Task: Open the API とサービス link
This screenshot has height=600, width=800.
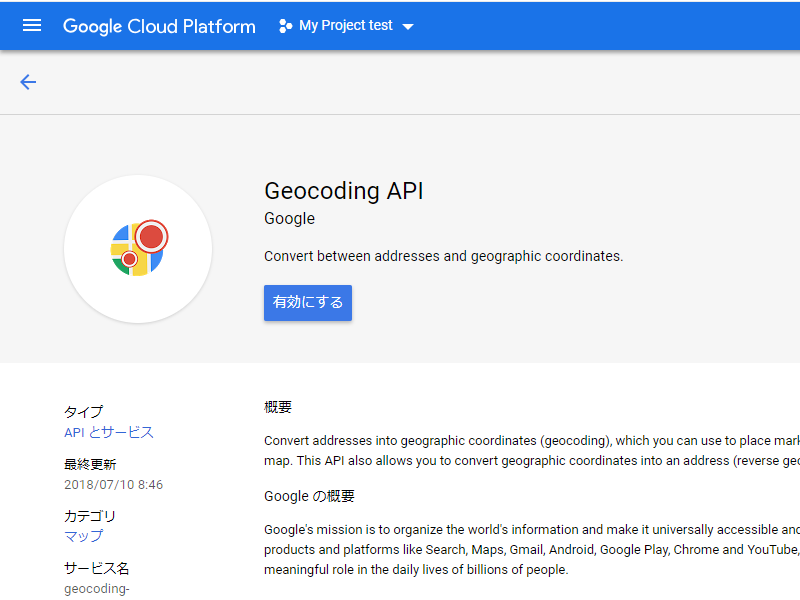Action: (x=109, y=432)
